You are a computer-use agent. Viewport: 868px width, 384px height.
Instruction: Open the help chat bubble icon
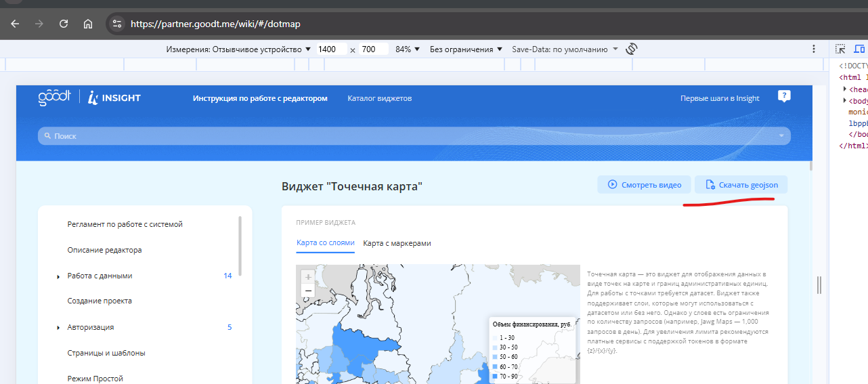pos(784,96)
